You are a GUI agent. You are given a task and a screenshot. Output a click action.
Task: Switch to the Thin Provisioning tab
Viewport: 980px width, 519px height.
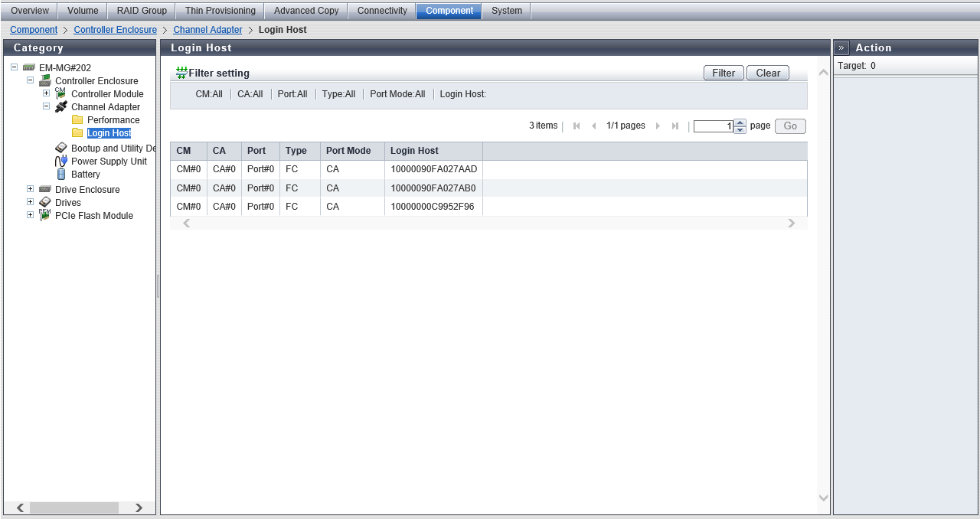(x=220, y=11)
